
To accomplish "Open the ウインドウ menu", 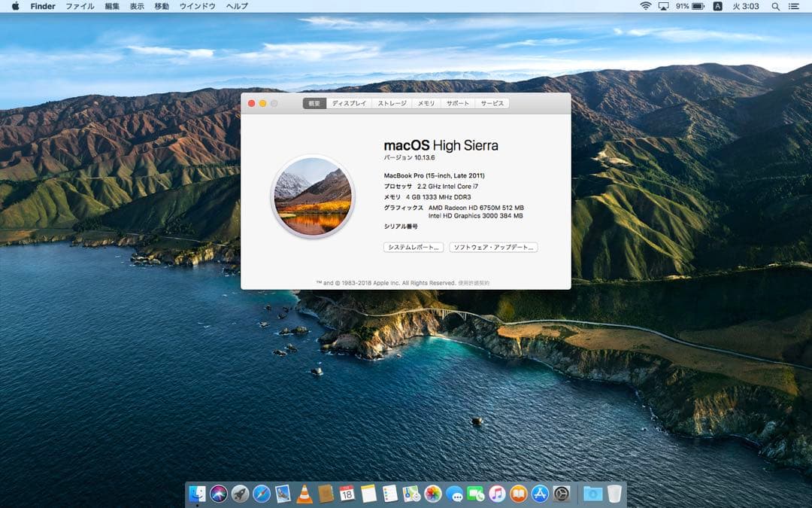I will pyautogui.click(x=197, y=6).
